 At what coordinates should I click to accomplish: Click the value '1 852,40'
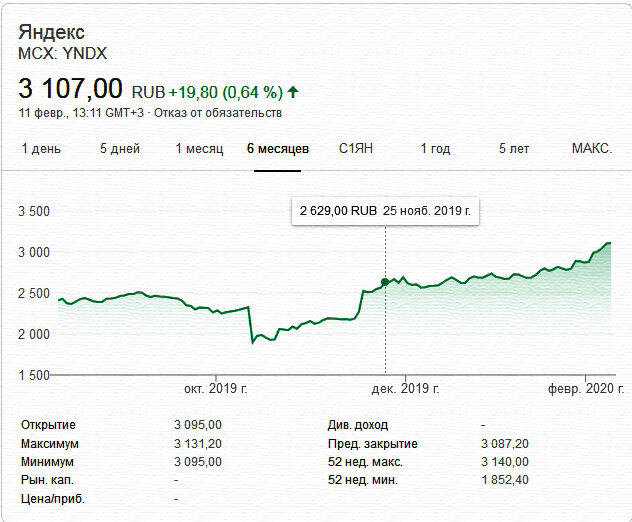click(x=505, y=480)
